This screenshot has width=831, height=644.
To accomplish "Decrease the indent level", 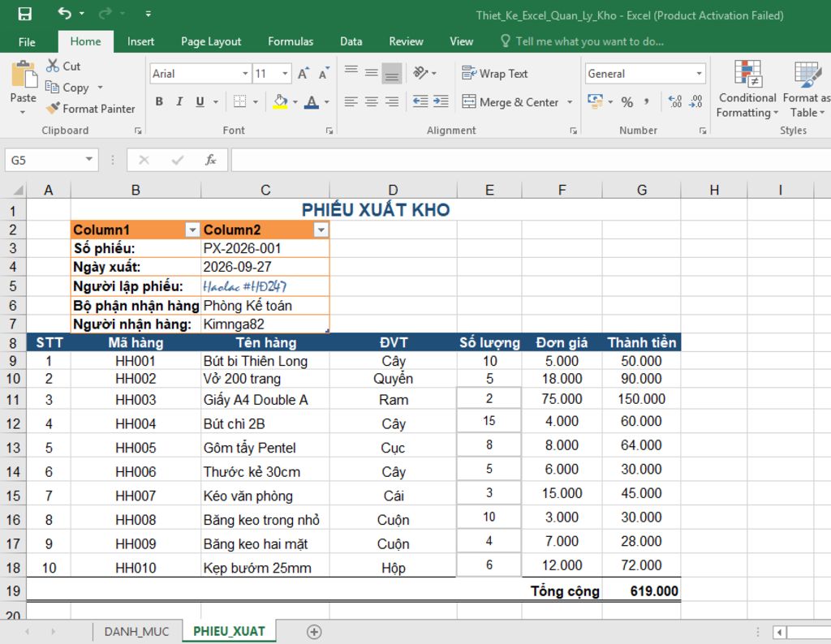I will tap(420, 101).
